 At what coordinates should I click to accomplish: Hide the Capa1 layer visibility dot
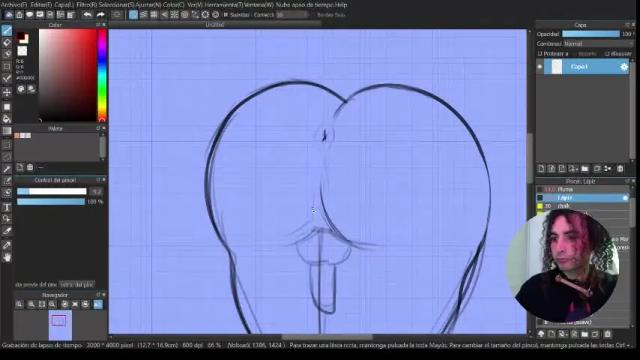[540, 67]
